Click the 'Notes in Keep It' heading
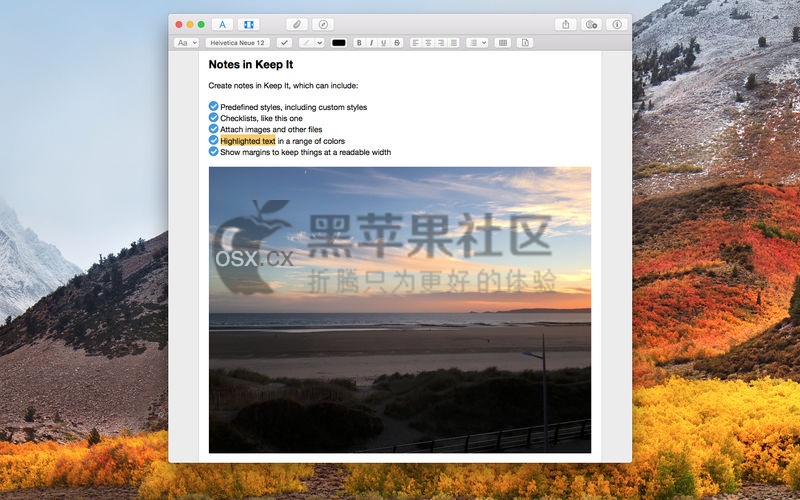800x500 pixels. pyautogui.click(x=251, y=64)
